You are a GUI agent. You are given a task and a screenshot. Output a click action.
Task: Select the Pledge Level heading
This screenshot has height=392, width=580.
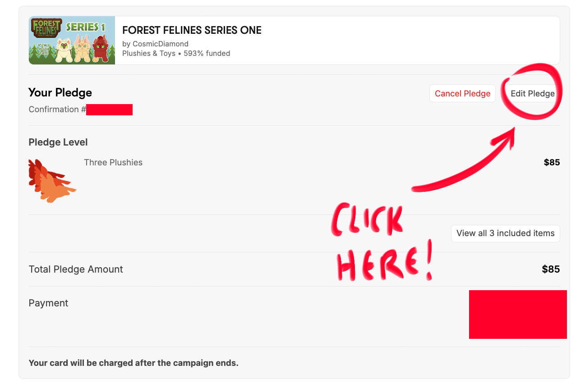click(x=58, y=142)
